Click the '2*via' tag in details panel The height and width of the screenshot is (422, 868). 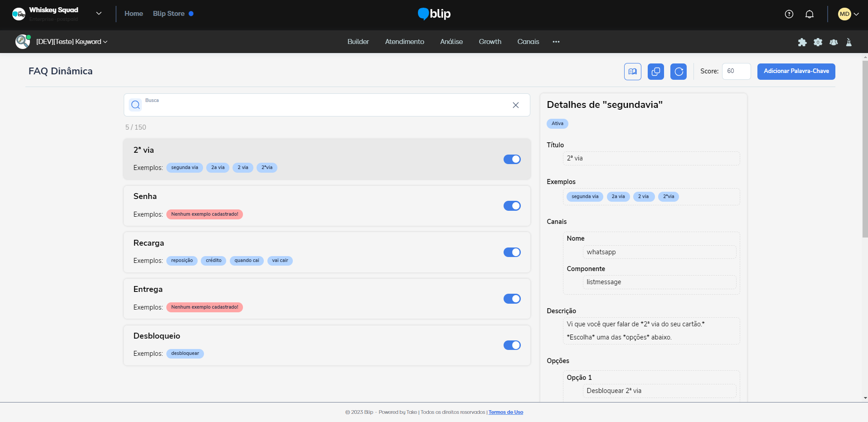coord(669,197)
